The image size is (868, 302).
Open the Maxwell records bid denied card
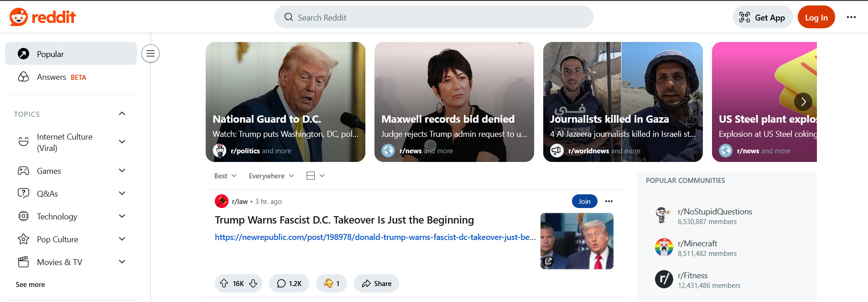coord(454,102)
